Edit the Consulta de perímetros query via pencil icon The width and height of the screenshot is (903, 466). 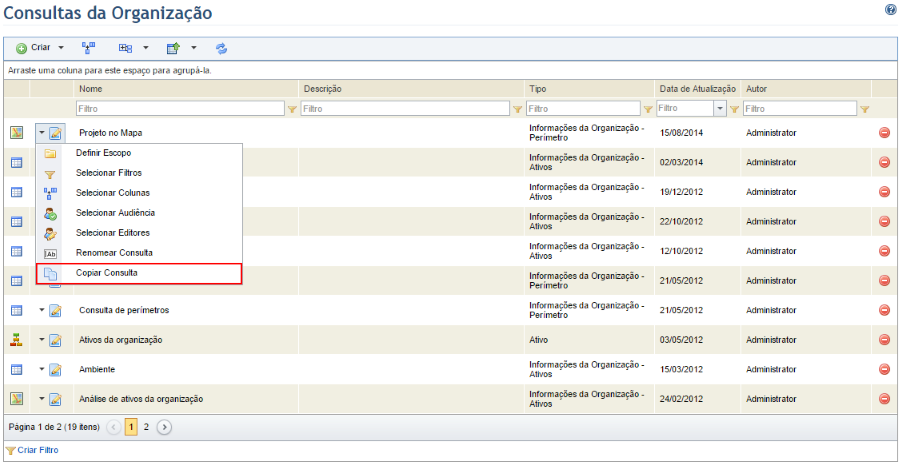click(x=55, y=310)
